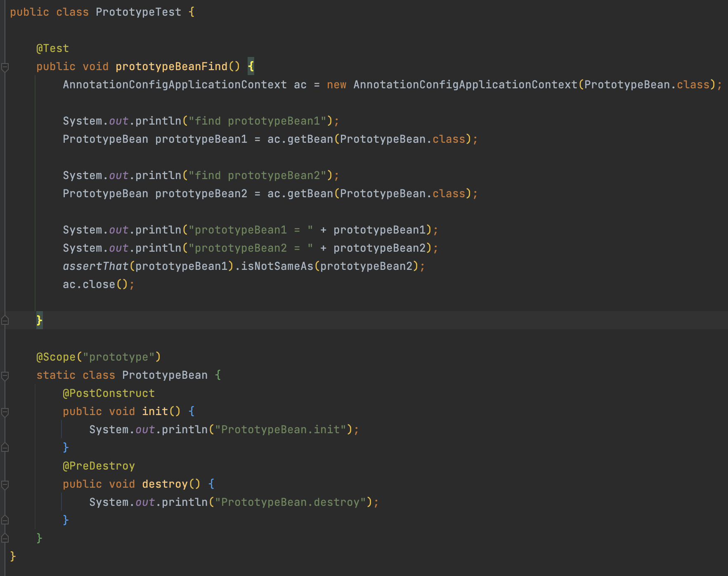Viewport: 728px width, 576px height.
Task: Click the PrototypeTest class name
Action: (x=138, y=12)
